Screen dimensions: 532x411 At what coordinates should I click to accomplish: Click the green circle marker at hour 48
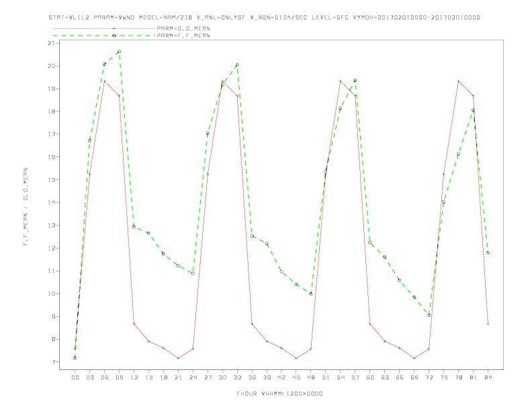pos(311,293)
